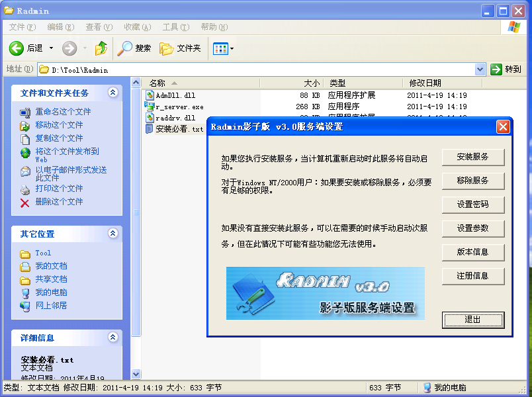This screenshot has width=532, height=397.
Task: Click the 转到 Go button
Action: (x=506, y=69)
